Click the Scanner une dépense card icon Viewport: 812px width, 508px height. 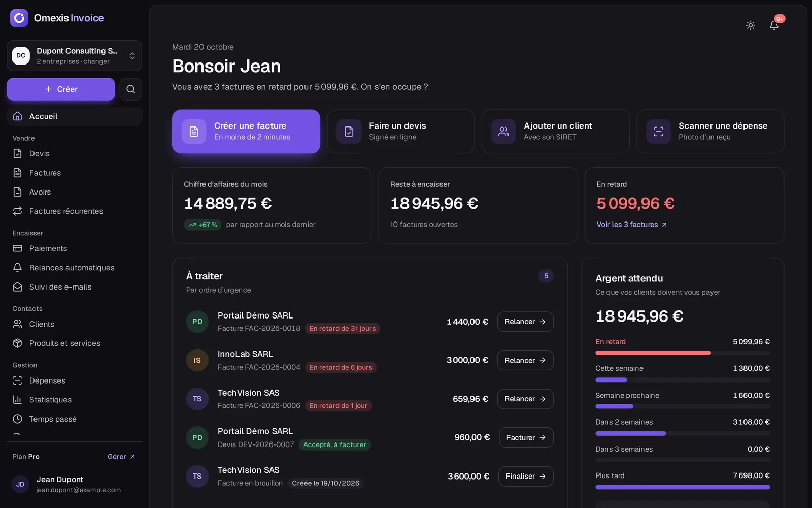click(658, 132)
